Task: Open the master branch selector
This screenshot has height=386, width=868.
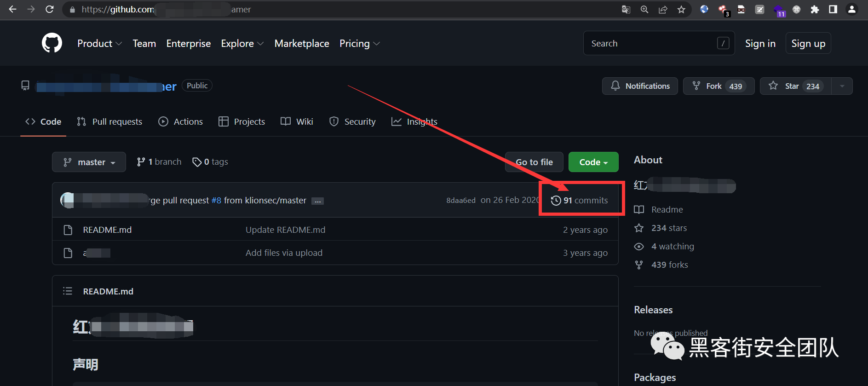Action: pos(89,162)
